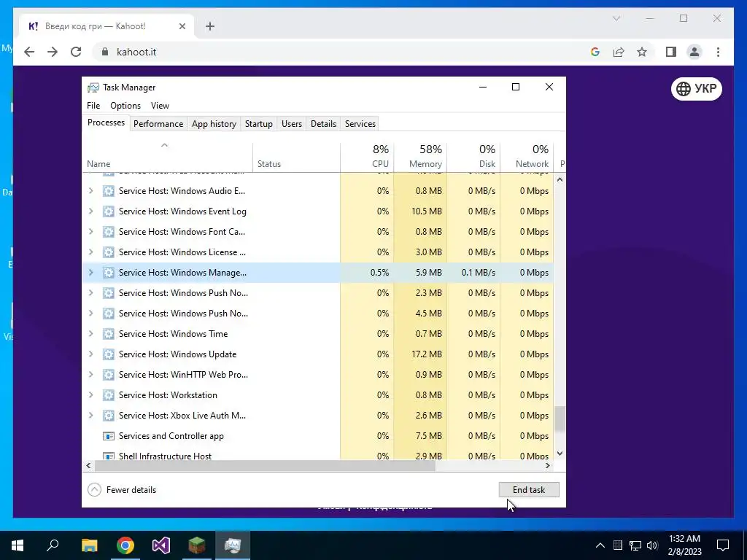Open the View menu in Task Manager
The width and height of the screenshot is (747, 560).
(160, 106)
